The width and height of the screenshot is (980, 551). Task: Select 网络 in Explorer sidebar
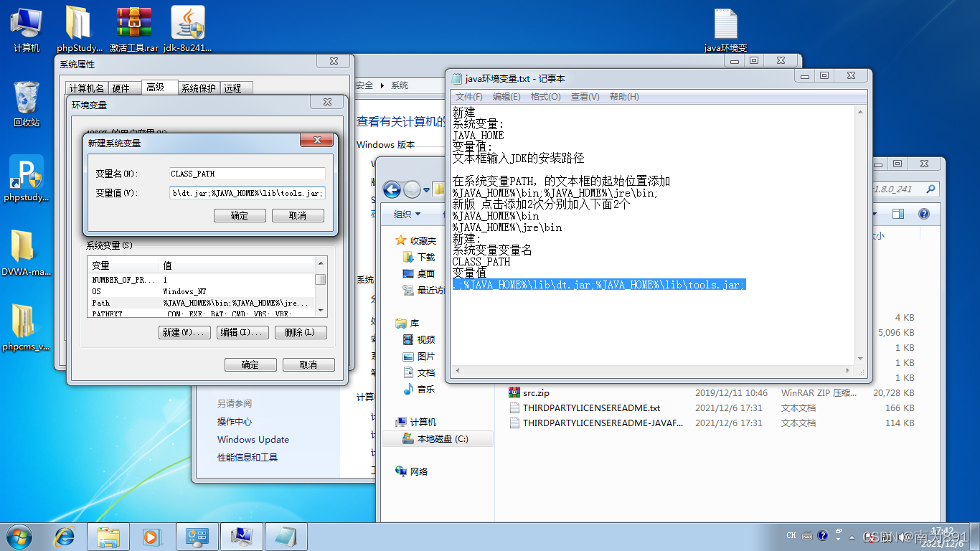(412, 471)
